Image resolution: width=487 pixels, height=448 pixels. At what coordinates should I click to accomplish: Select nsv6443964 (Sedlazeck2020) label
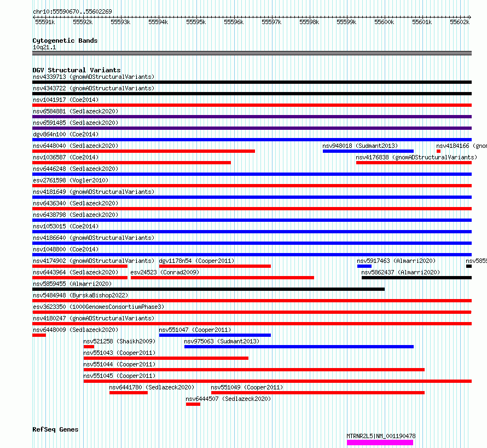[76, 272]
